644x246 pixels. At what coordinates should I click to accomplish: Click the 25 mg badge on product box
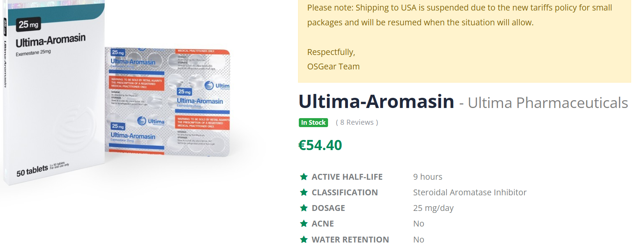[x=28, y=25]
